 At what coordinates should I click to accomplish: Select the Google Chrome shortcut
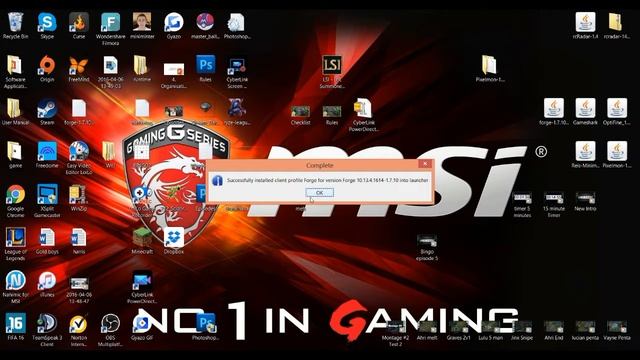click(x=16, y=201)
